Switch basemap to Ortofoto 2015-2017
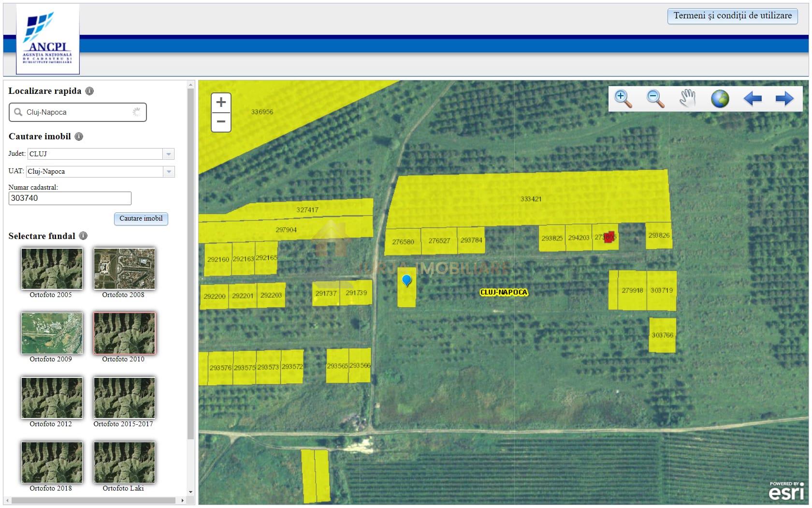Viewport: 812px width, 508px height. [x=124, y=398]
